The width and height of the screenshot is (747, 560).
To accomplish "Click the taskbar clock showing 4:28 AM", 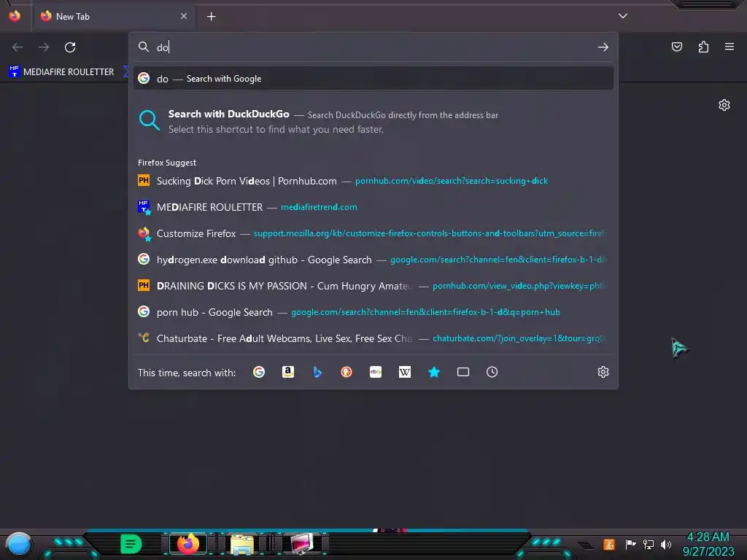I will [708, 544].
